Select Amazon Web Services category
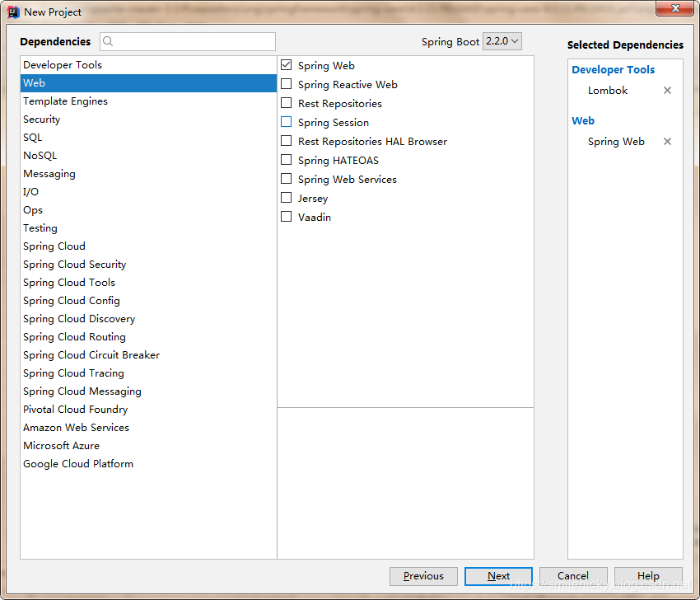The image size is (700, 600). pyautogui.click(x=148, y=428)
